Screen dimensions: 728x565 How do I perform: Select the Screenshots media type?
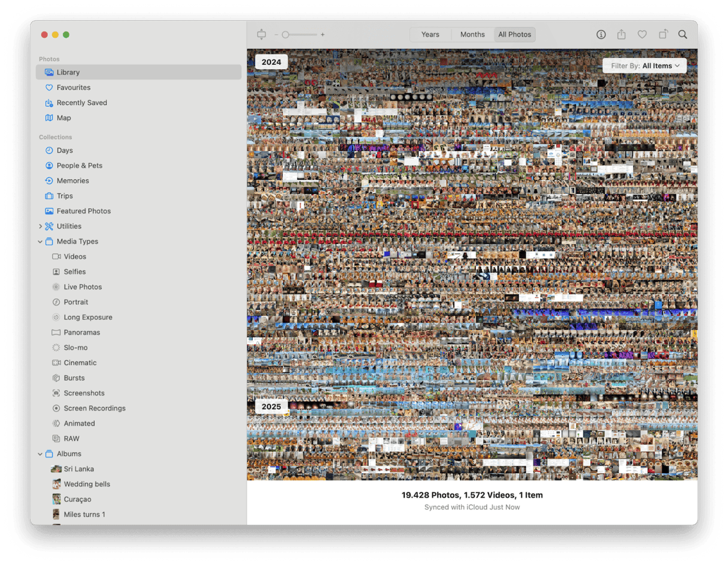(x=84, y=393)
